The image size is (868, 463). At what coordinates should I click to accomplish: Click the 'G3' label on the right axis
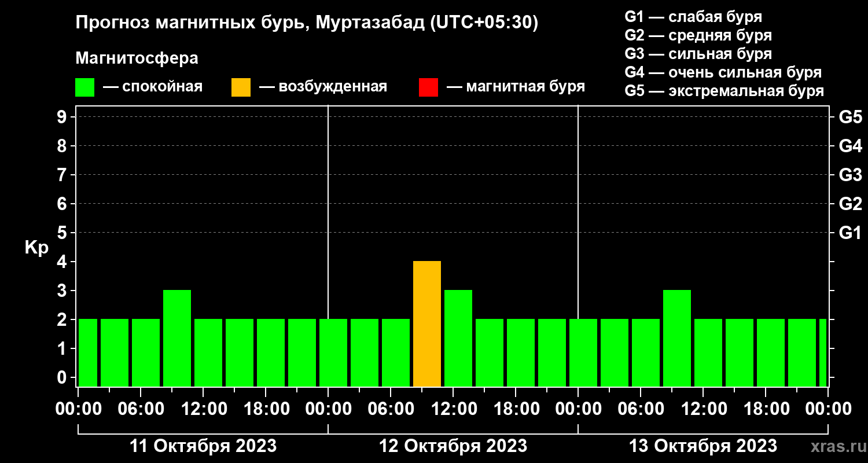click(x=850, y=175)
